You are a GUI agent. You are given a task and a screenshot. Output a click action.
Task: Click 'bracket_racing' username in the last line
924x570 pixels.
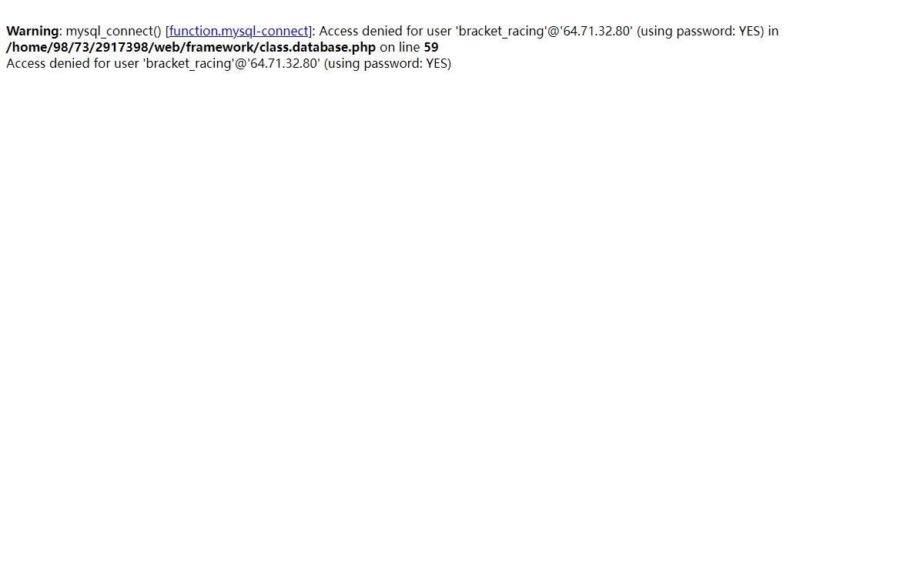189,64
